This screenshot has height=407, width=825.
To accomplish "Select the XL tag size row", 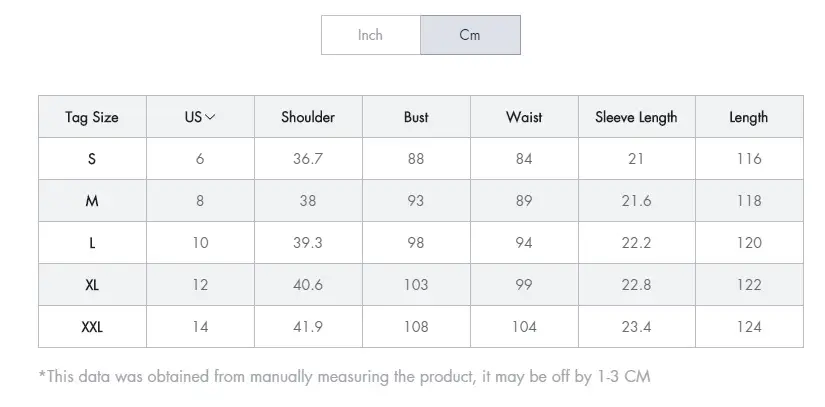I will pyautogui.click(x=421, y=285).
